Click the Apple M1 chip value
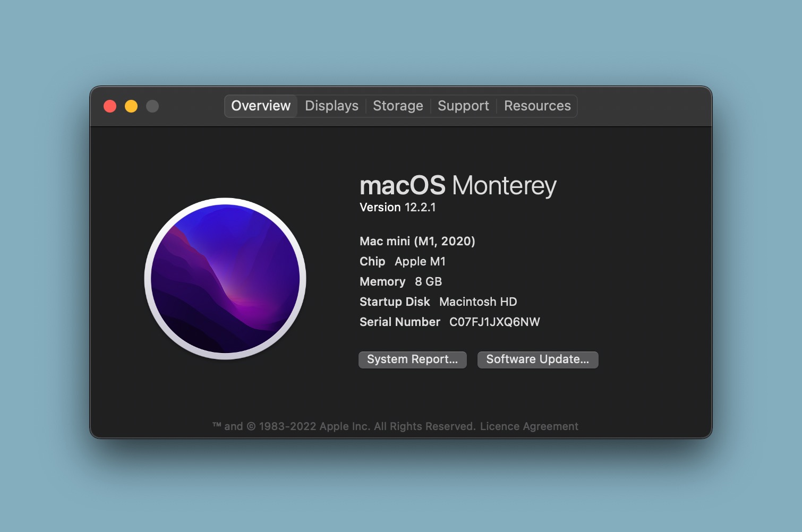802x532 pixels. point(420,261)
